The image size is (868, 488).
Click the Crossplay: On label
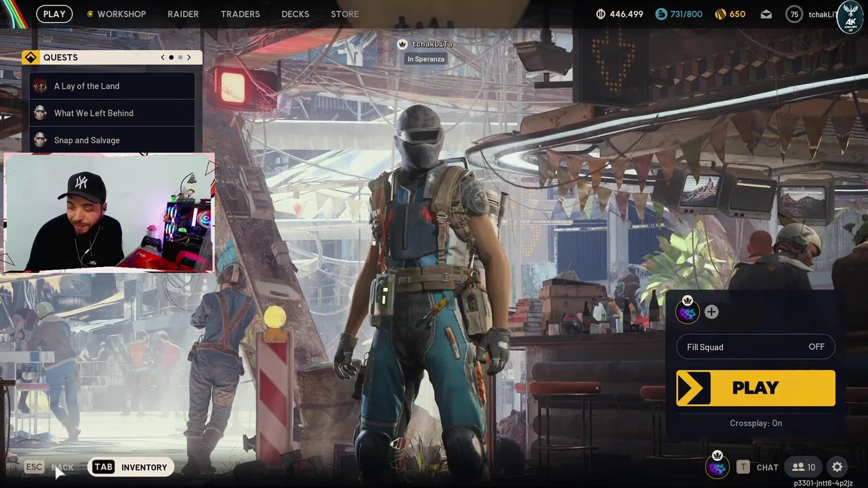tap(755, 423)
